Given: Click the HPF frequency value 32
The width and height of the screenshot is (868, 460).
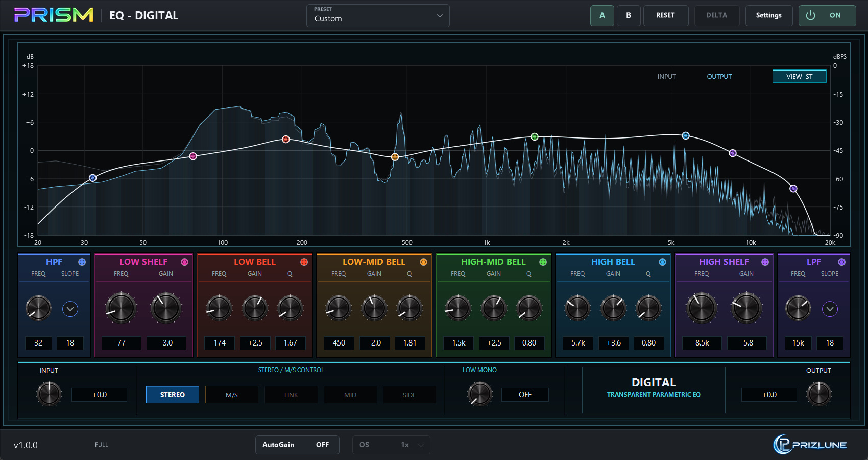Looking at the screenshot, I should click(x=38, y=343).
